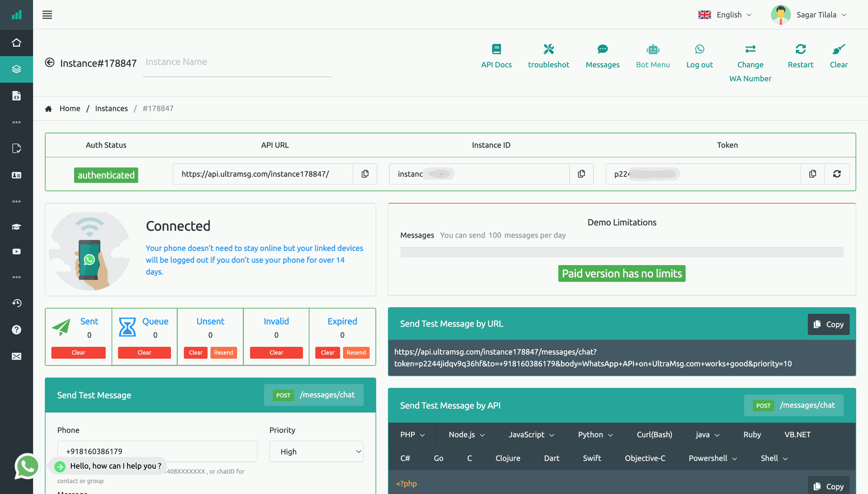Clear the Unsent messages
This screenshot has width=868, height=494.
pos(195,353)
